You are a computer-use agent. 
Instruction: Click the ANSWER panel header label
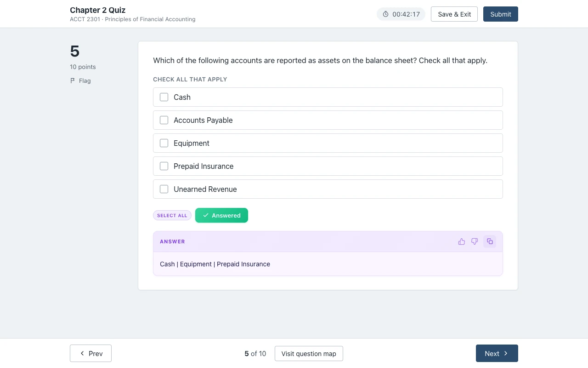coord(172,241)
